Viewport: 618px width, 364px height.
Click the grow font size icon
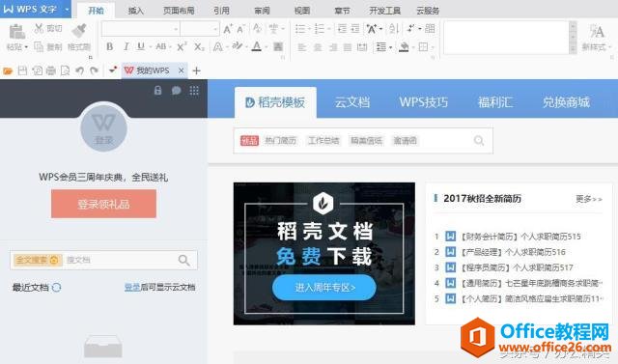click(x=228, y=29)
